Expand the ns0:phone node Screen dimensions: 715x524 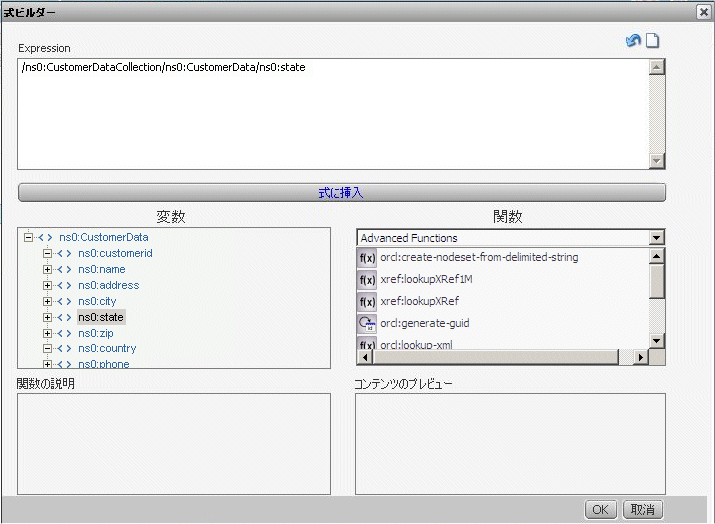pyautogui.click(x=47, y=364)
